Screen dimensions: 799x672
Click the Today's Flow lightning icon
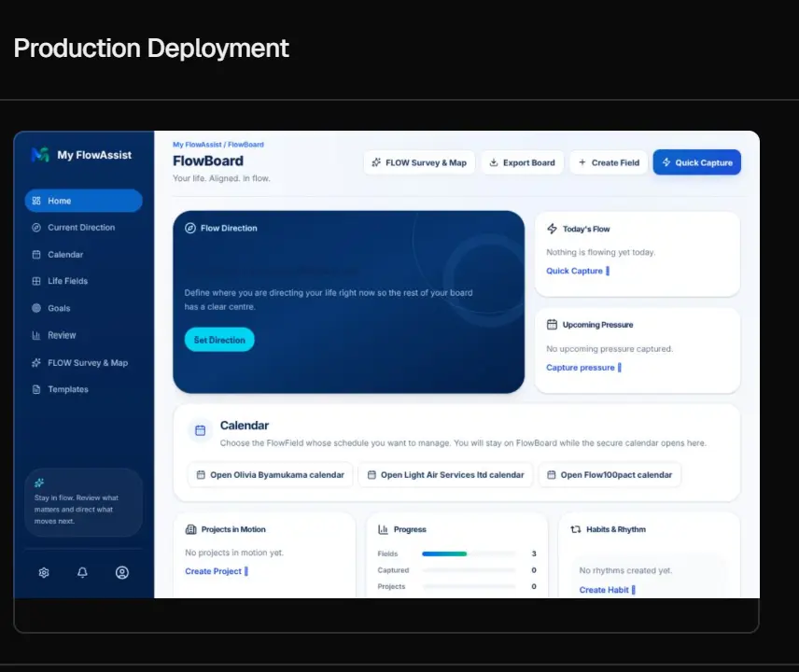(552, 229)
